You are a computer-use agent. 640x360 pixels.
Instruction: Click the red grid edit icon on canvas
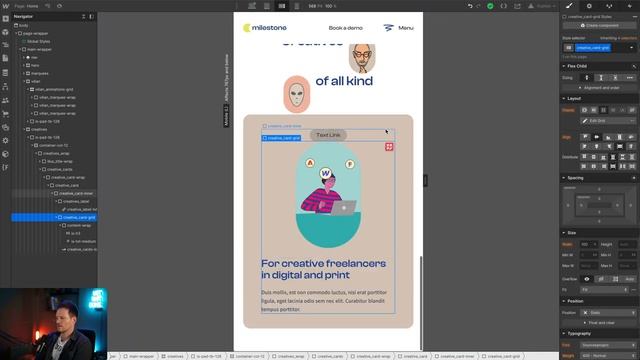389,147
